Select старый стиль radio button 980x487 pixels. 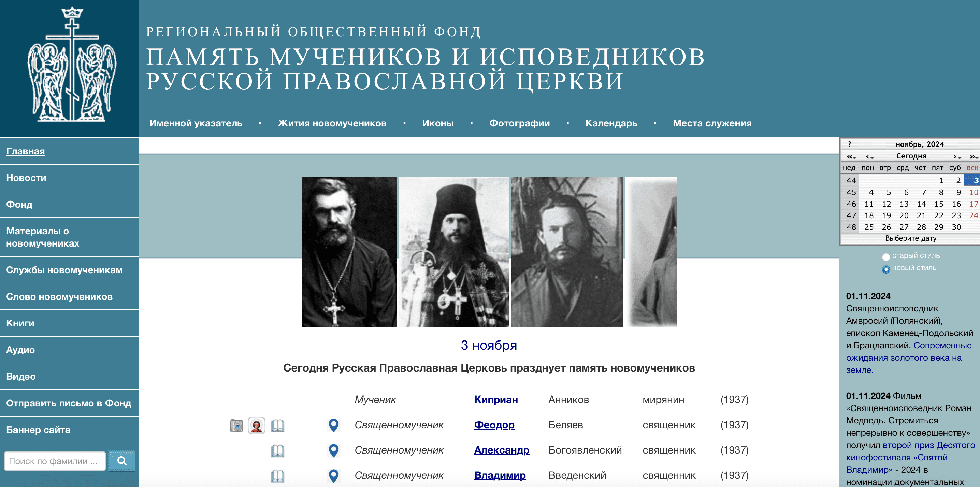(x=886, y=257)
